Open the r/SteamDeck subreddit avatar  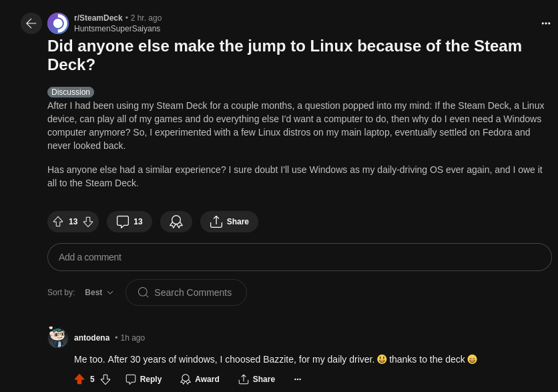coord(58,23)
